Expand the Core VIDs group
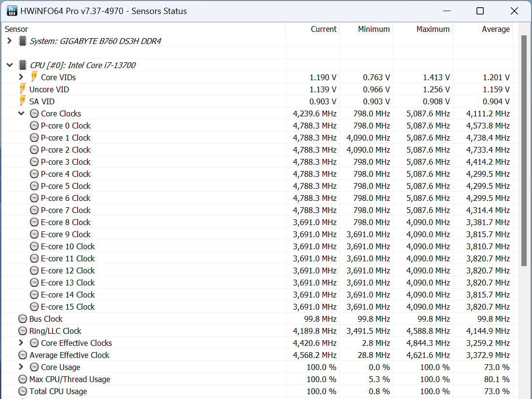The height and width of the screenshot is (399, 532). coord(21,77)
